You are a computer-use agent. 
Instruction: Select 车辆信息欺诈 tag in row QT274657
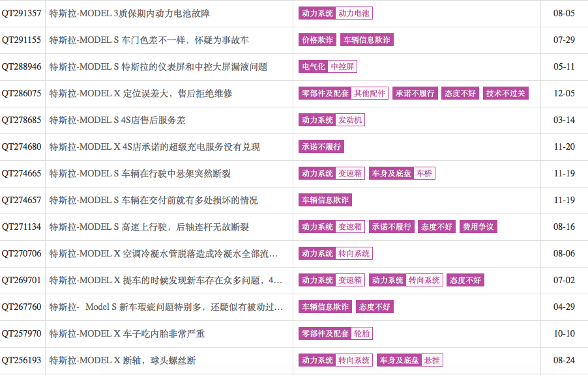pyautogui.click(x=325, y=200)
